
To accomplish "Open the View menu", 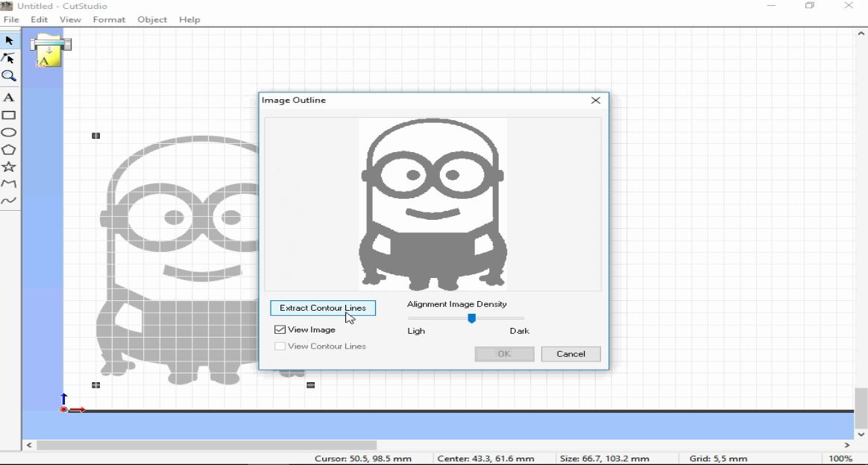I will click(x=70, y=19).
